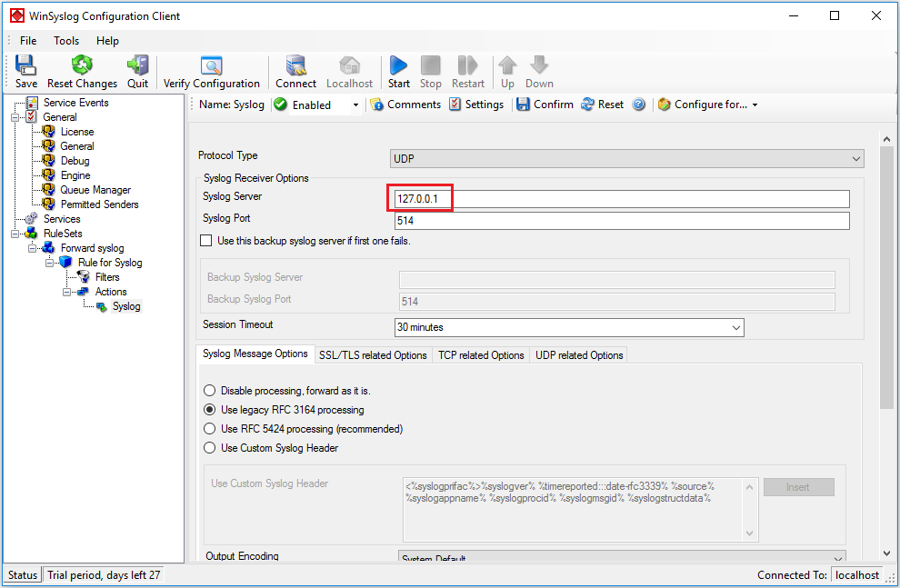Select the License tree node
The height and width of the screenshot is (588, 900).
tap(77, 132)
